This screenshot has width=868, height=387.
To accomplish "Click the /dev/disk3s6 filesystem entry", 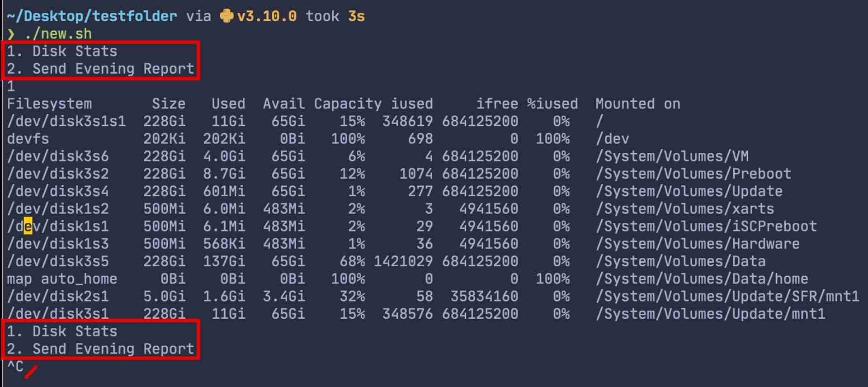I will 58,156.
